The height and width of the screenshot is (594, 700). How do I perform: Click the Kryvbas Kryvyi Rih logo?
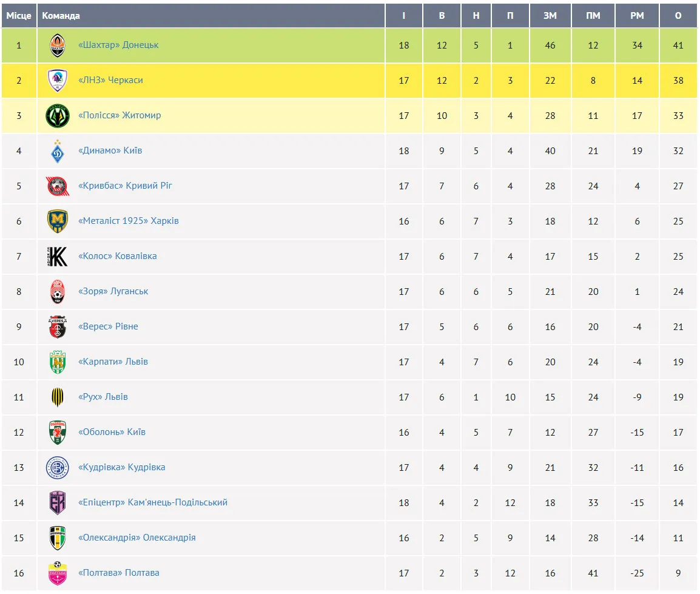[58, 186]
